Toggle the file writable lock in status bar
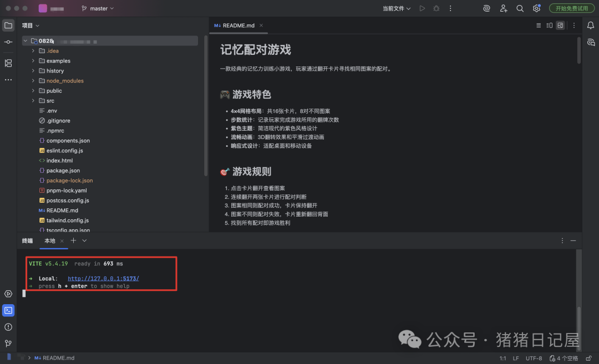The height and width of the screenshot is (364, 599). (x=588, y=358)
